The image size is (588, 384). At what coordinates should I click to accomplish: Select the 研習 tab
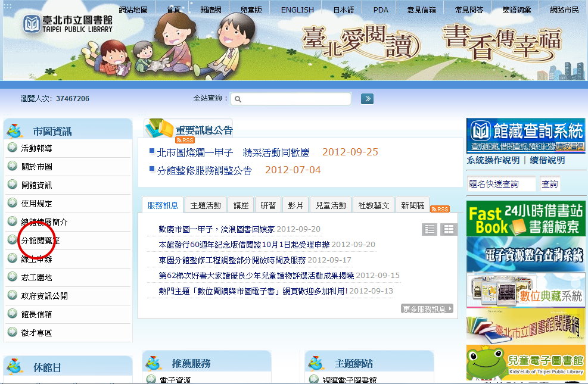click(x=268, y=205)
